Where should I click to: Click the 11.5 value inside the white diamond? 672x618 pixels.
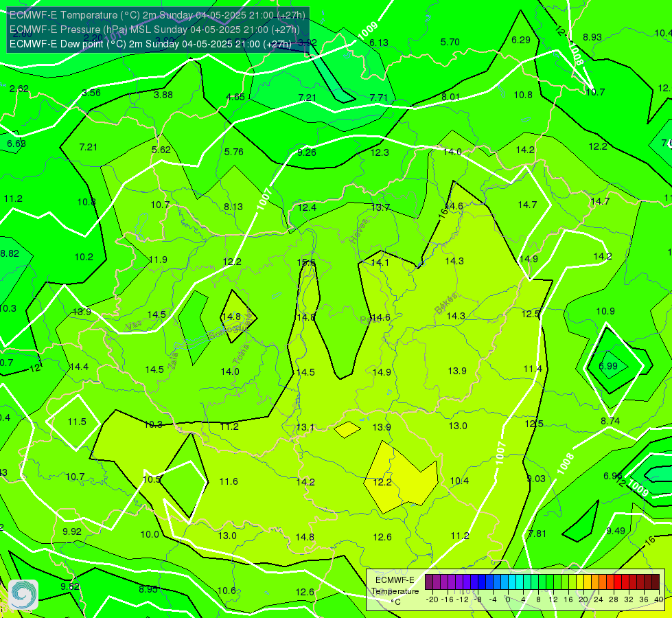(77, 422)
